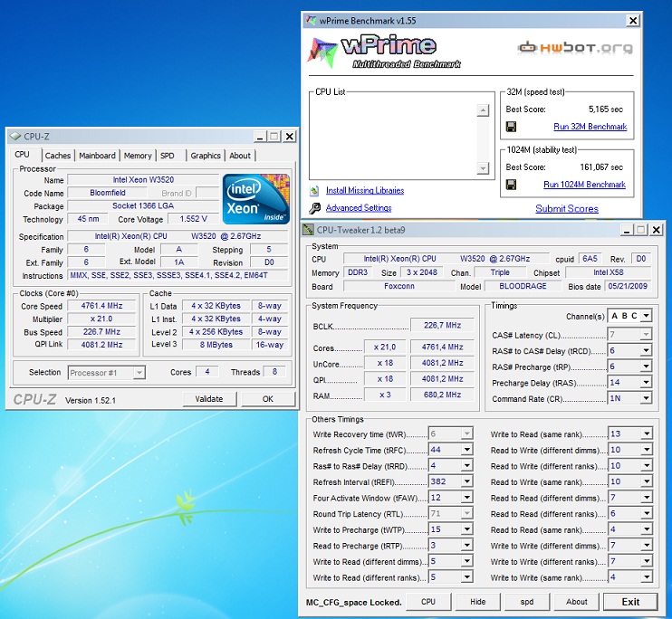This screenshot has width=672, height=619.
Task: Click the Core Voltage 1.552 V value
Action: tap(193, 219)
